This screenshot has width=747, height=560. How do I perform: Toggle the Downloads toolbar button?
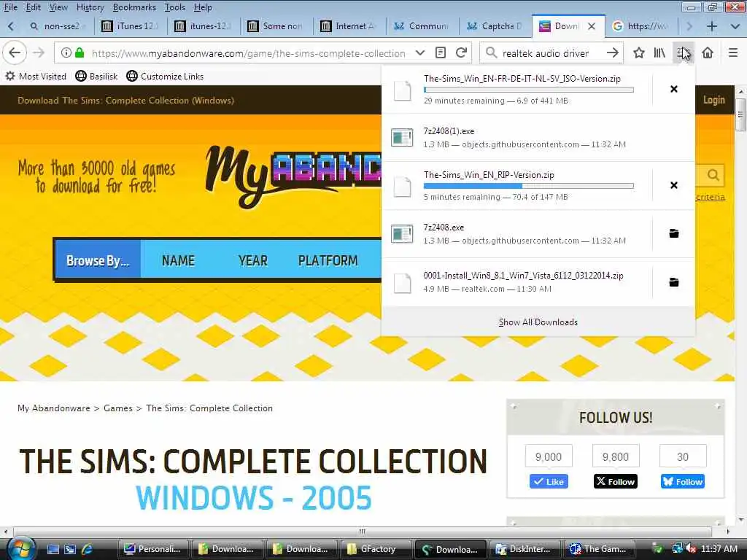click(x=683, y=52)
